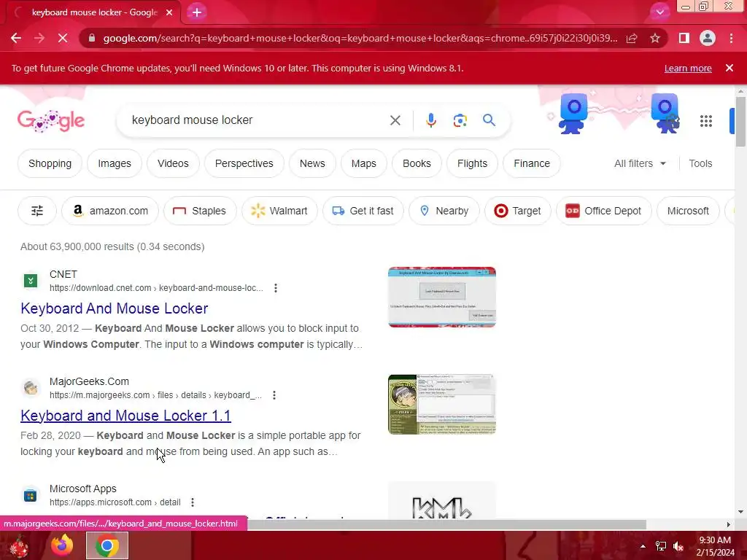The width and height of the screenshot is (747, 560).
Task: Switch to Perspectives results
Action: 244,163
